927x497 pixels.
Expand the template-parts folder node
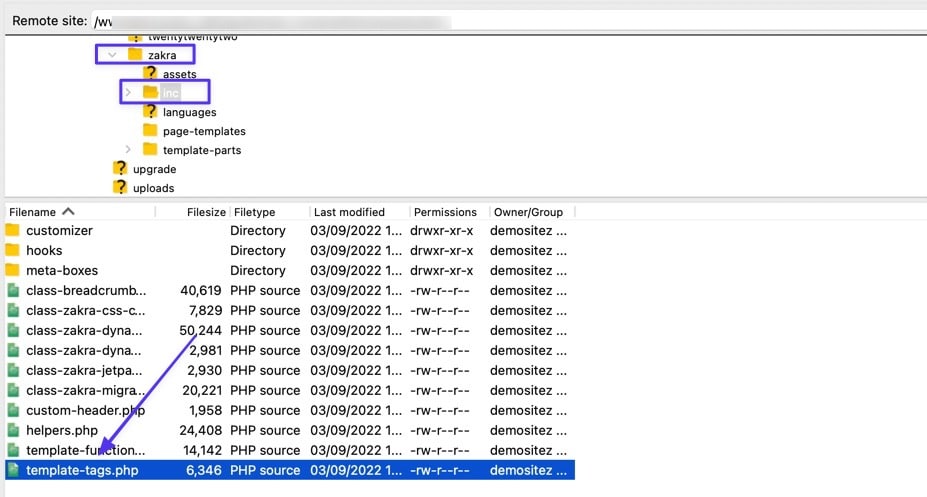(x=127, y=150)
